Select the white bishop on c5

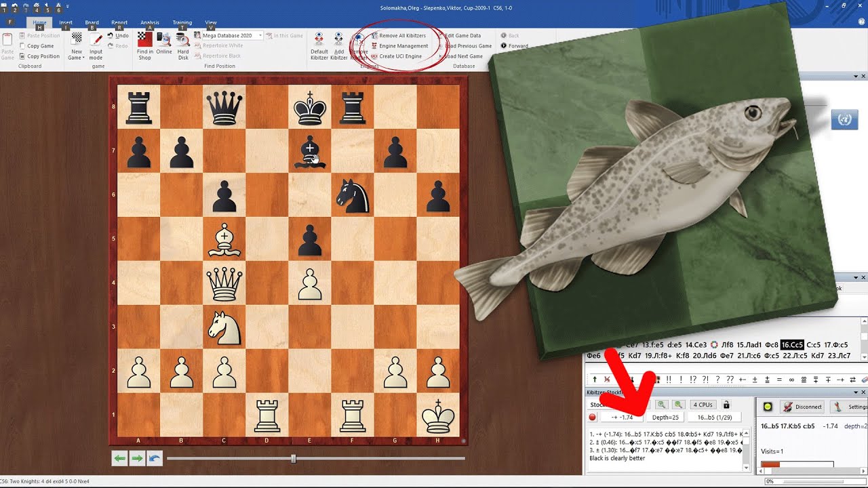225,239
